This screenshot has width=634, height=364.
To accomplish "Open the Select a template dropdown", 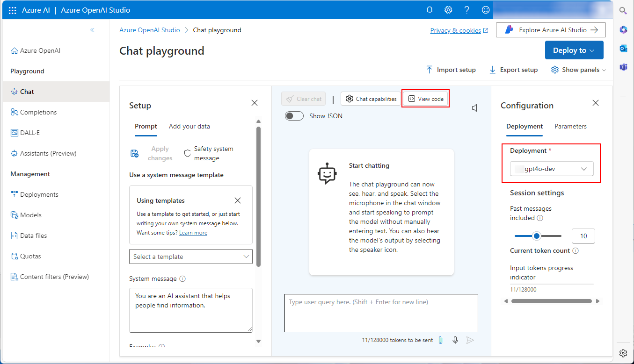I will [191, 257].
